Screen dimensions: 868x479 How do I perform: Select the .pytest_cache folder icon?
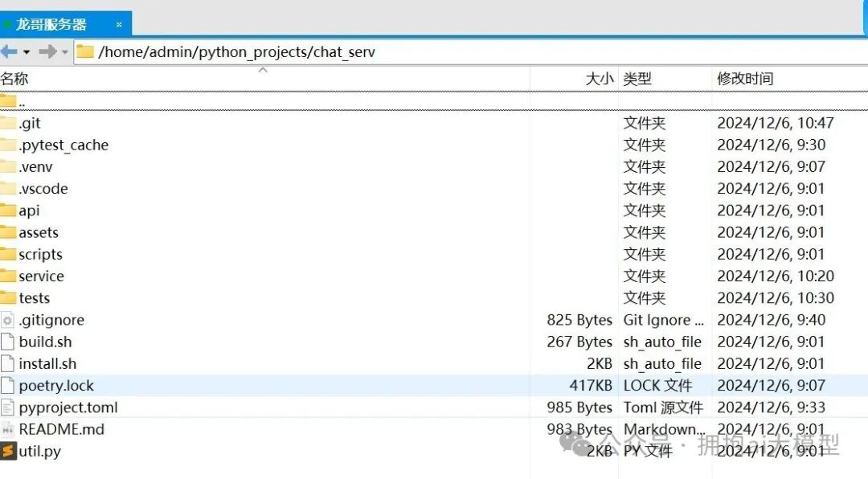click(8, 145)
